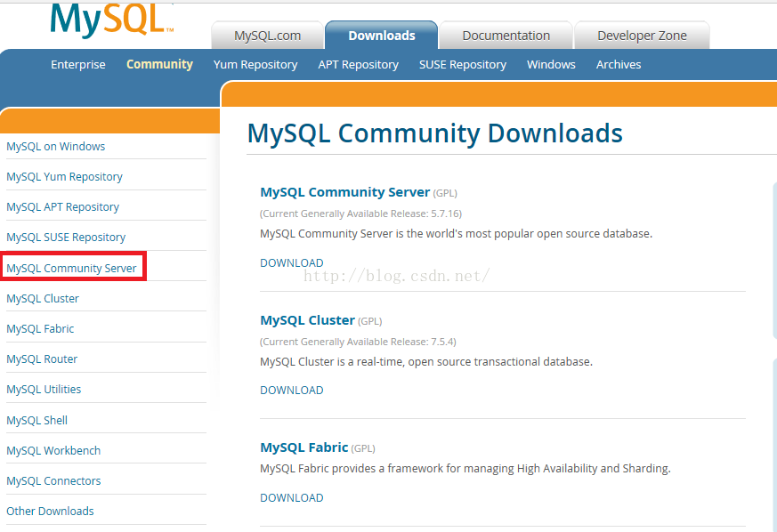The height and width of the screenshot is (532, 777).
Task: Click the 'Current Generally Available Release: 7.5.4' text
Action: tap(358, 342)
